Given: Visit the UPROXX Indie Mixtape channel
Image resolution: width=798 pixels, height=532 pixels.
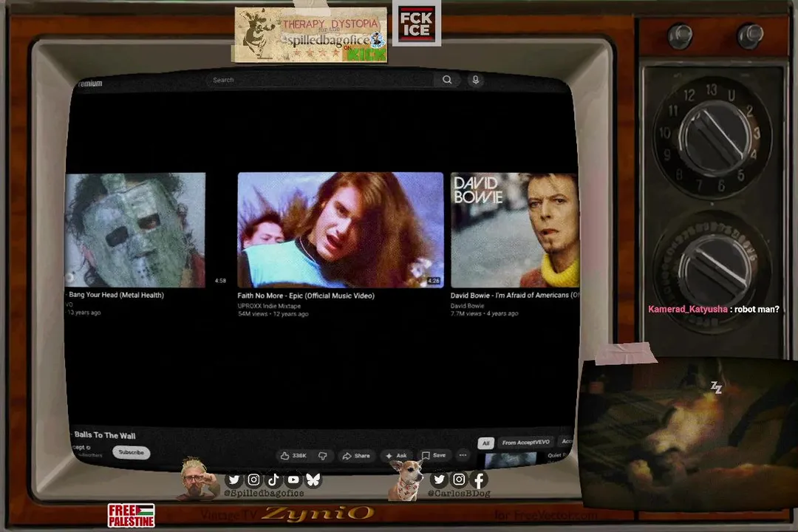Looking at the screenshot, I should pyautogui.click(x=269, y=306).
